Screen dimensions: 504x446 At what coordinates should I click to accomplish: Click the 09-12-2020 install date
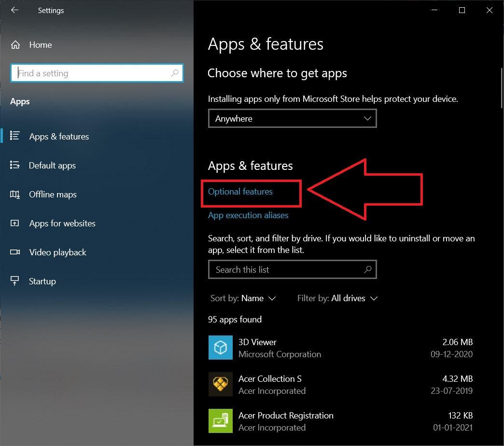(x=451, y=354)
